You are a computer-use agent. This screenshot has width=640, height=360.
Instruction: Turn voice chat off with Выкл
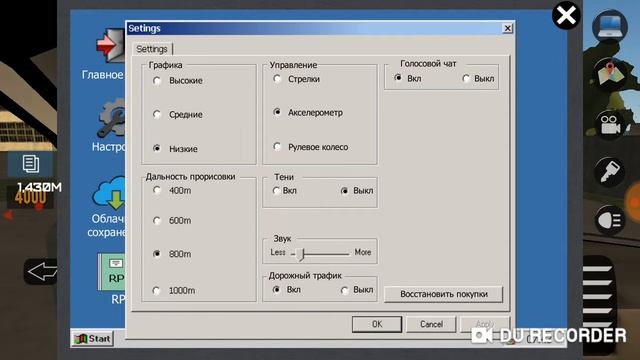pyautogui.click(x=466, y=78)
